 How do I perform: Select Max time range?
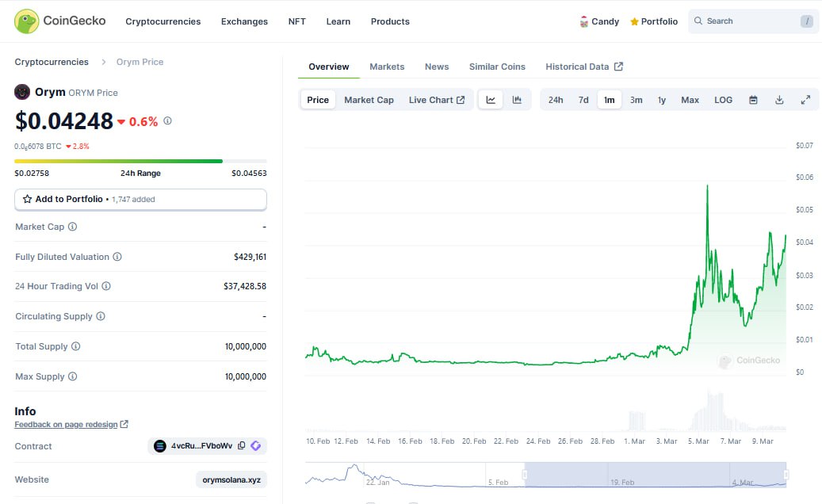point(690,100)
